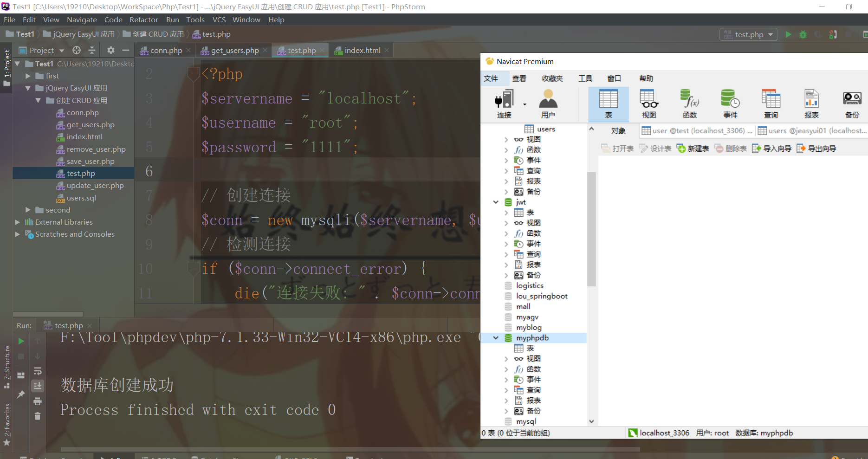868x459 pixels.
Task: Click 设计表 (Design Table) in Navicat
Action: (x=655, y=149)
